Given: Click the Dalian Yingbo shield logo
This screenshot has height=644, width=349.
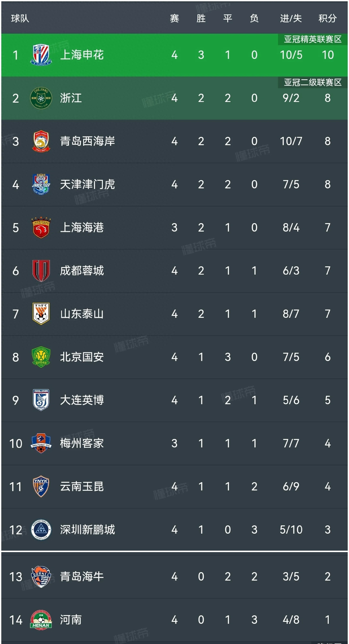Looking at the screenshot, I should (x=41, y=400).
